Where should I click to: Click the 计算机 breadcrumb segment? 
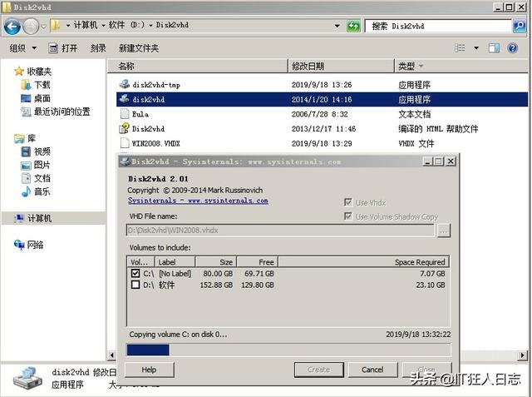[86, 25]
